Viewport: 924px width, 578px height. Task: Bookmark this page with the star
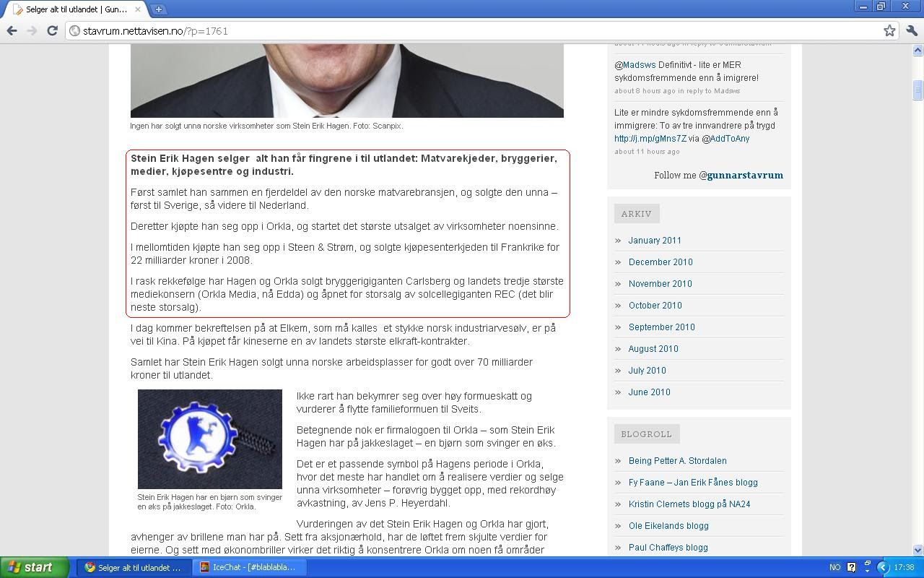(x=889, y=30)
